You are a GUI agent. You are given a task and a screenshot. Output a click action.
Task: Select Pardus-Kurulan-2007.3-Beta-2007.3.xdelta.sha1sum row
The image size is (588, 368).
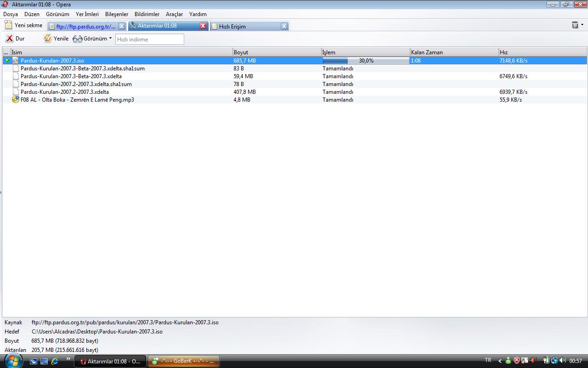(294, 69)
